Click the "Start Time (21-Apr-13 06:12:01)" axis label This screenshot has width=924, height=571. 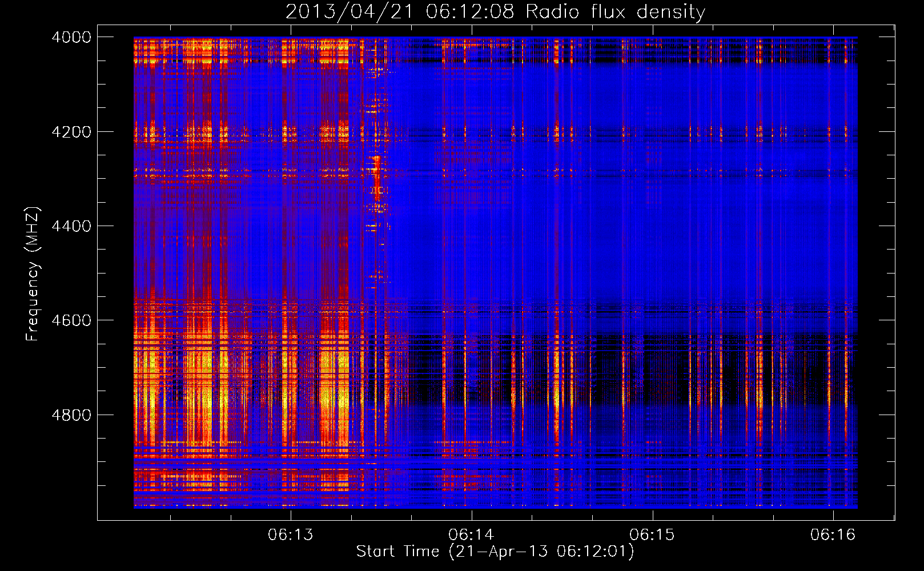coord(495,552)
